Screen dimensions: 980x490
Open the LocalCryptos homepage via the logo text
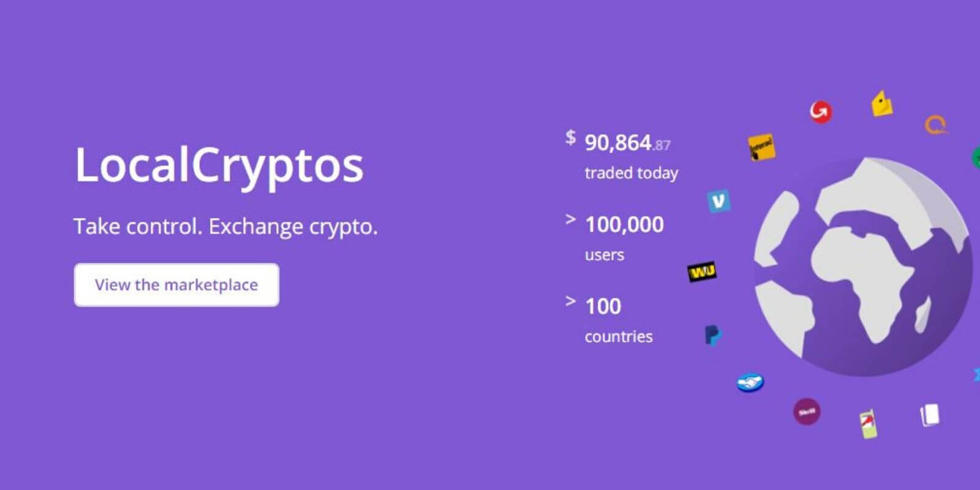(219, 164)
